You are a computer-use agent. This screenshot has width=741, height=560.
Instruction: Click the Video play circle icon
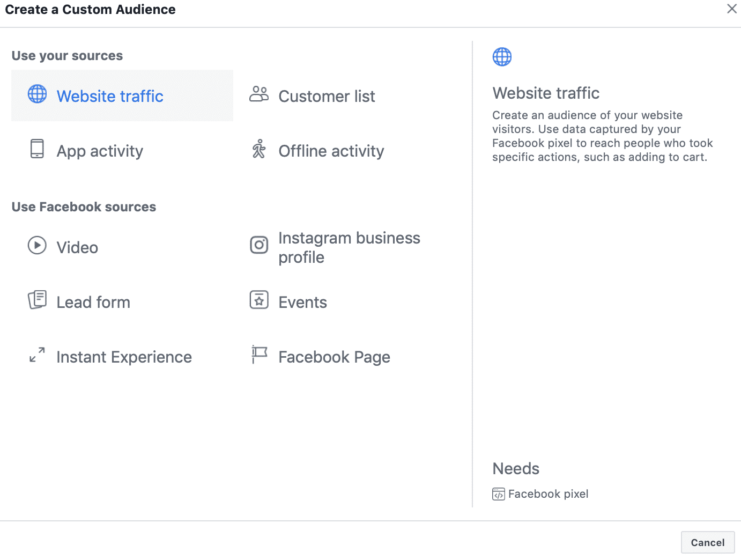tap(37, 245)
